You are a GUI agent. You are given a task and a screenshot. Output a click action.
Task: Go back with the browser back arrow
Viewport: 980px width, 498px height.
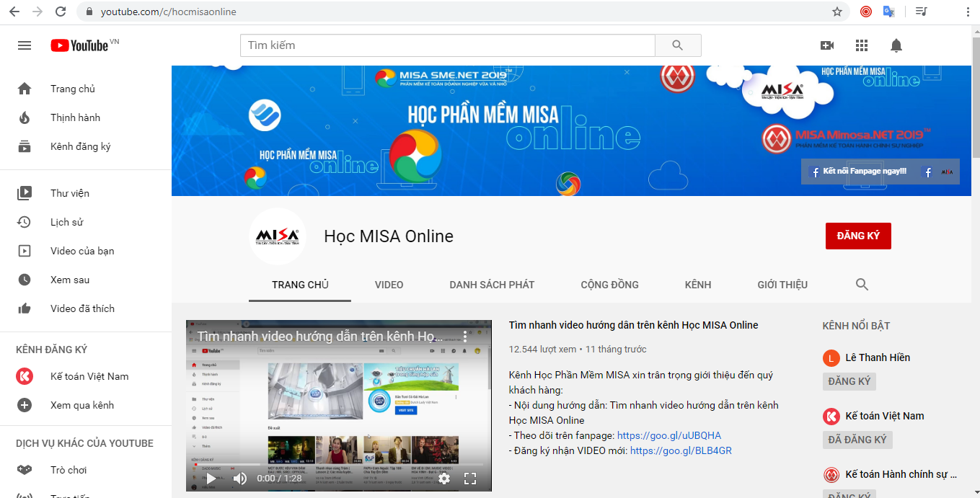tap(14, 12)
